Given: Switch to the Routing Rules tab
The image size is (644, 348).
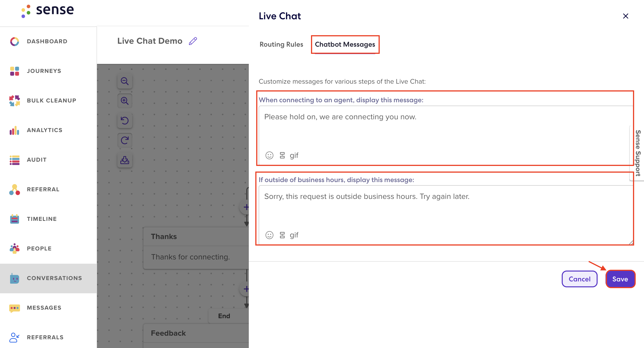Looking at the screenshot, I should (x=281, y=44).
